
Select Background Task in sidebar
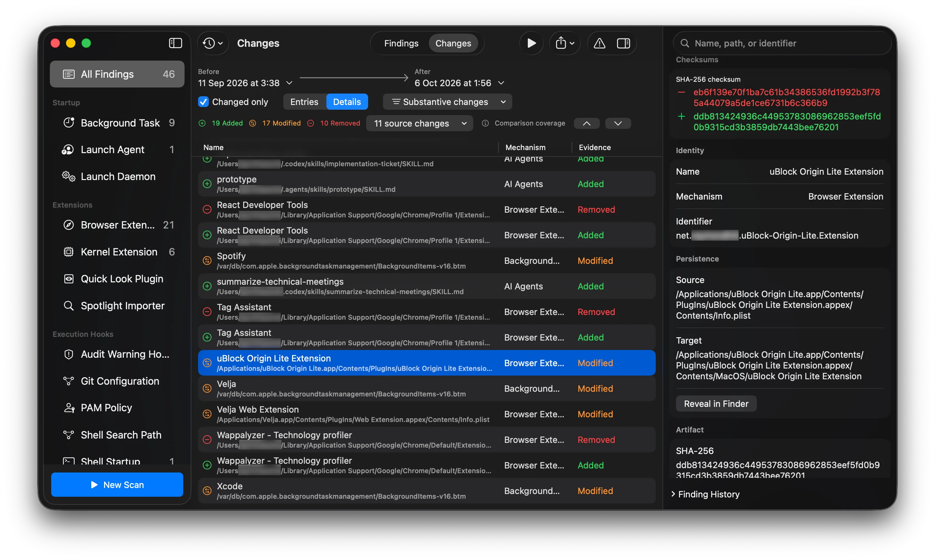(x=117, y=123)
